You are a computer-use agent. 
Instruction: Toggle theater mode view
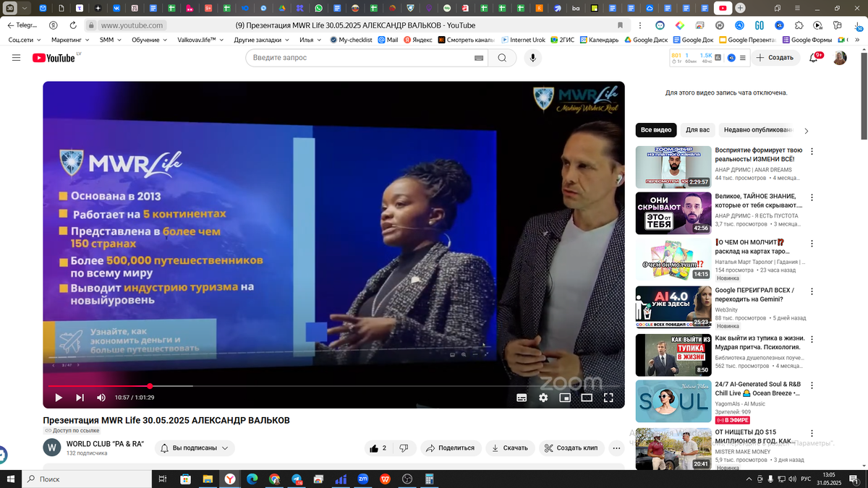point(587,397)
